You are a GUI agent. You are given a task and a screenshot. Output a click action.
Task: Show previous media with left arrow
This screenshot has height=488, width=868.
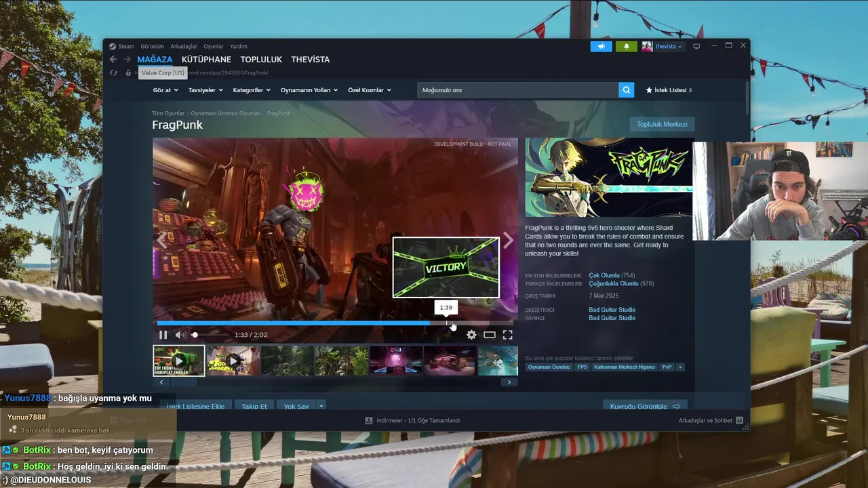coord(161,241)
